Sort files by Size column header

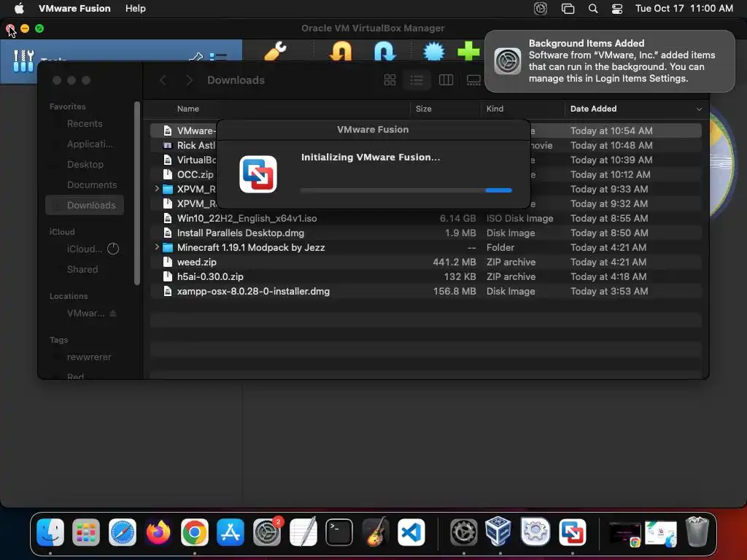coord(424,109)
